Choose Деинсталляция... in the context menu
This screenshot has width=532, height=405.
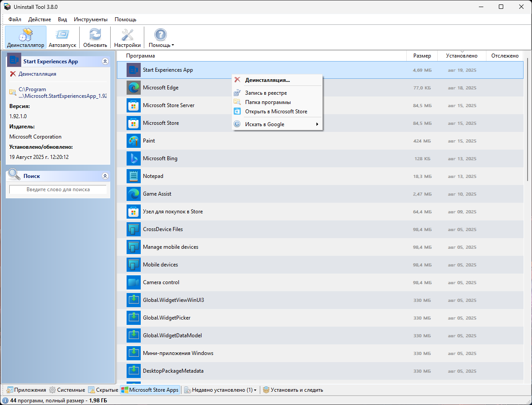coord(277,80)
